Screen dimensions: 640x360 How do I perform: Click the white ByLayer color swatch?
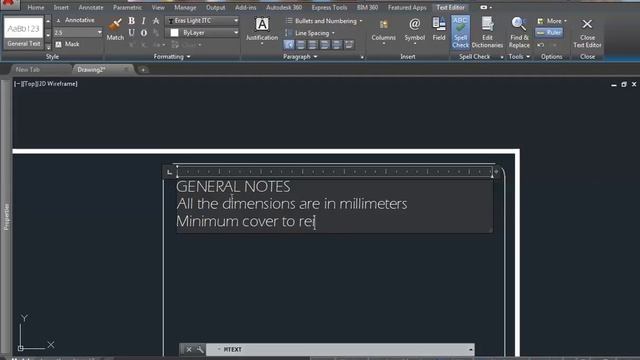tap(174, 33)
